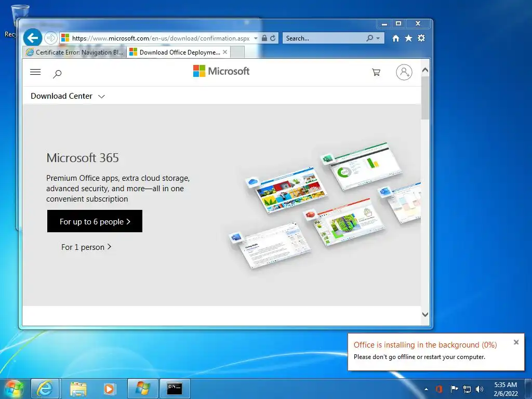
Task: Open the address bar URL dropdown arrow
Action: click(256, 38)
